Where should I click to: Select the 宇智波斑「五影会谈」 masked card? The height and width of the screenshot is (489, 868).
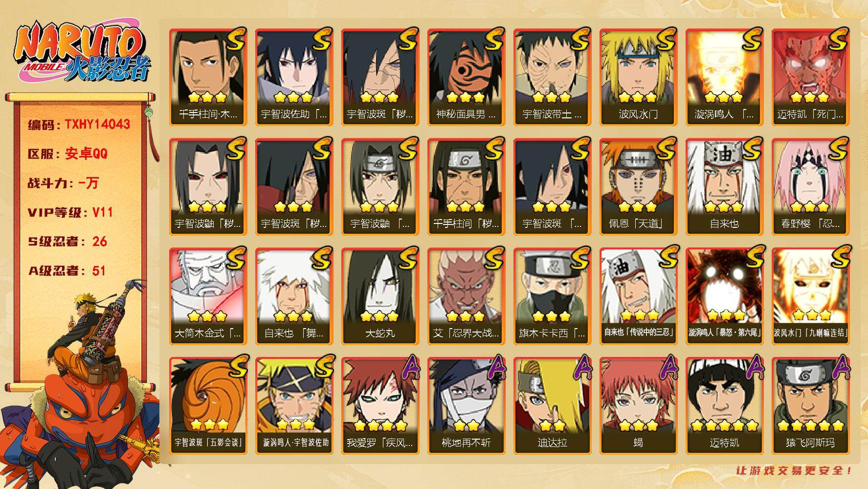point(208,405)
